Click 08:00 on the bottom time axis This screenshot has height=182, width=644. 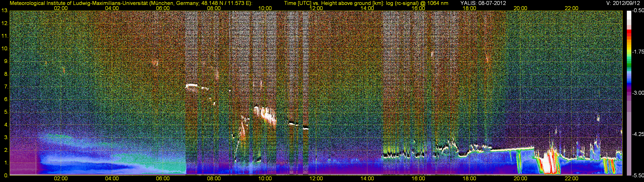pos(214,179)
